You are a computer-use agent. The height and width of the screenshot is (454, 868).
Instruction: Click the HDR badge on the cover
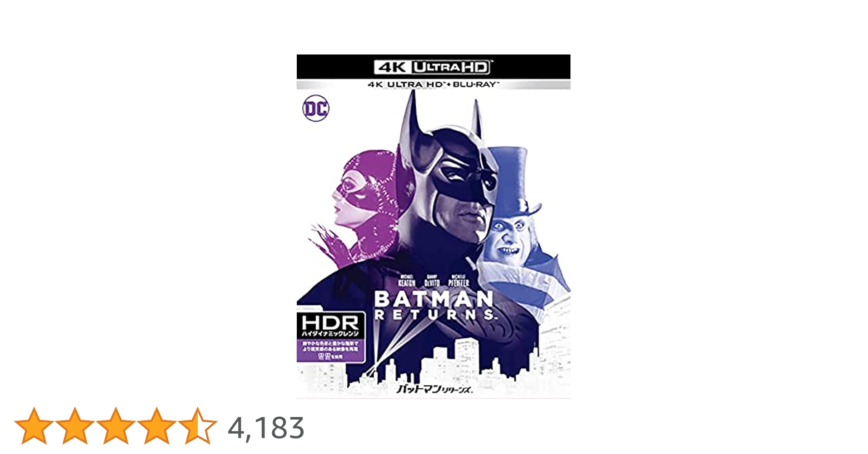coord(330,325)
